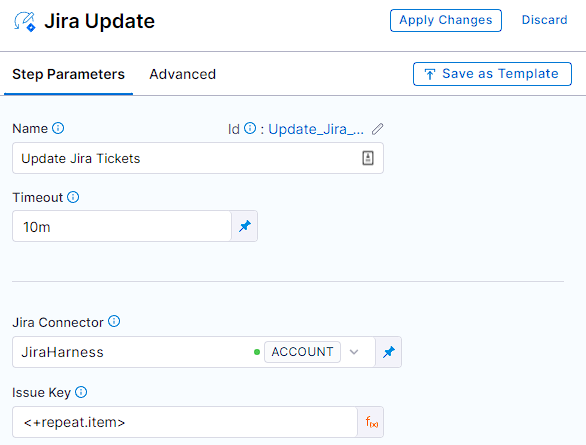The width and height of the screenshot is (586, 445).
Task: Click the Timeout info icon
Action: point(73,197)
